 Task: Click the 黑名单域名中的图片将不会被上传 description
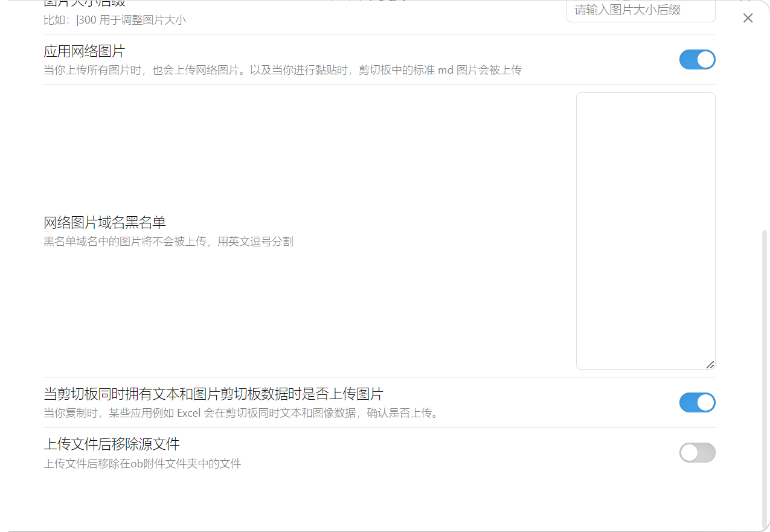pos(168,242)
